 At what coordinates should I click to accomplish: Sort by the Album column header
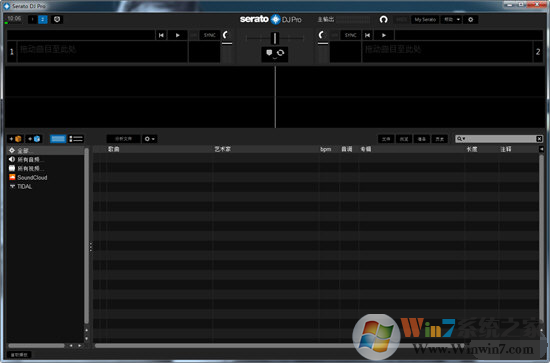[x=366, y=149]
